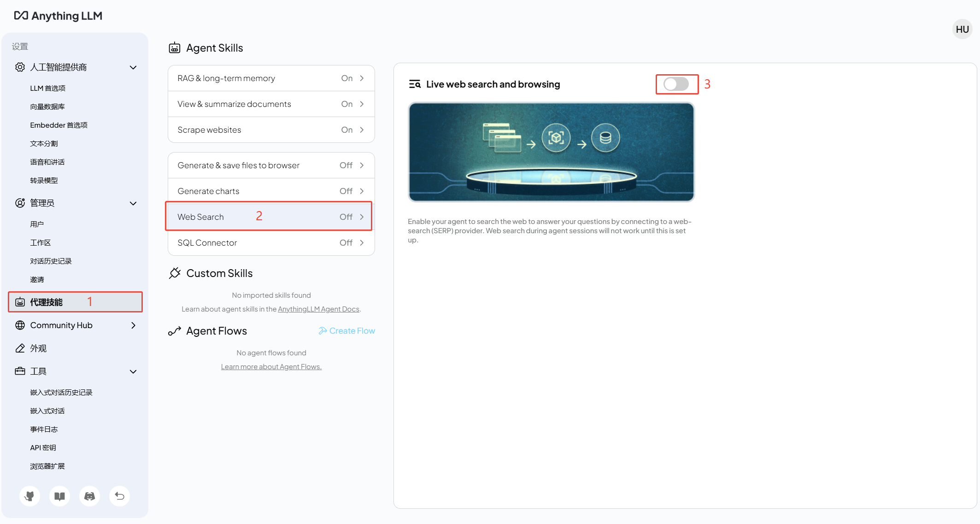This screenshot has height=524, width=980.
Task: Open the GitHub icon in the footer
Action: (x=29, y=496)
